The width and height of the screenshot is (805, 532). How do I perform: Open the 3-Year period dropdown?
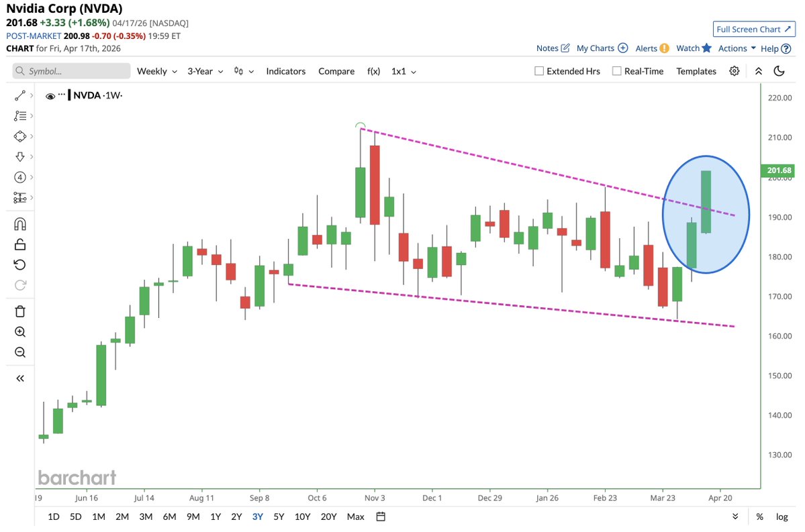point(205,71)
